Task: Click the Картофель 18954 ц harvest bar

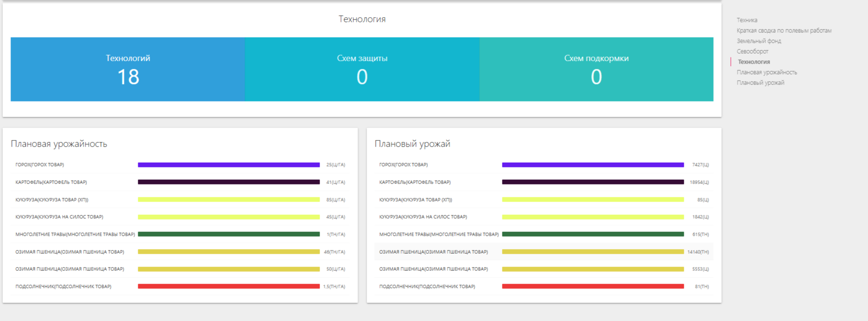Action: click(x=593, y=182)
